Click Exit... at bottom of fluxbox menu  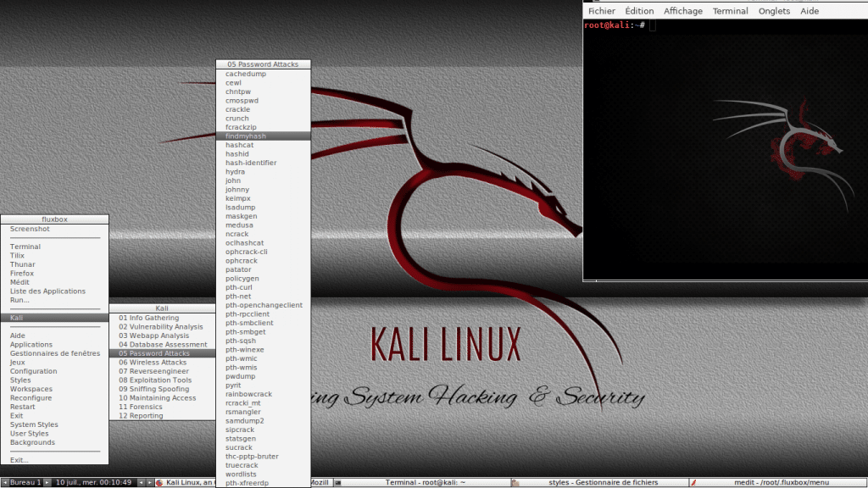tap(54, 460)
